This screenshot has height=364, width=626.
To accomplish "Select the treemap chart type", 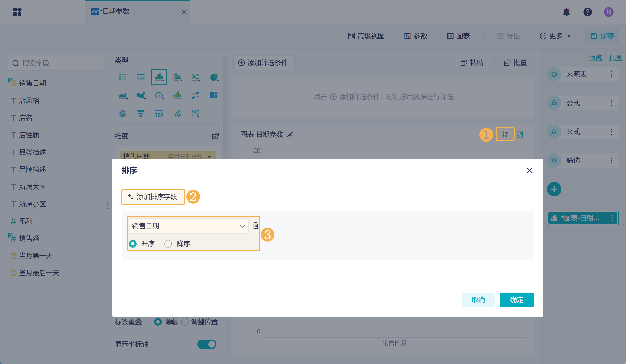I will coord(214,95).
